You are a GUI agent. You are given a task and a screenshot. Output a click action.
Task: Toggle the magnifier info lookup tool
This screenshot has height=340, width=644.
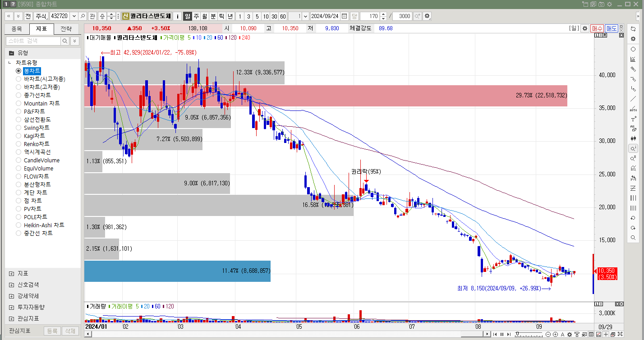(x=633, y=148)
